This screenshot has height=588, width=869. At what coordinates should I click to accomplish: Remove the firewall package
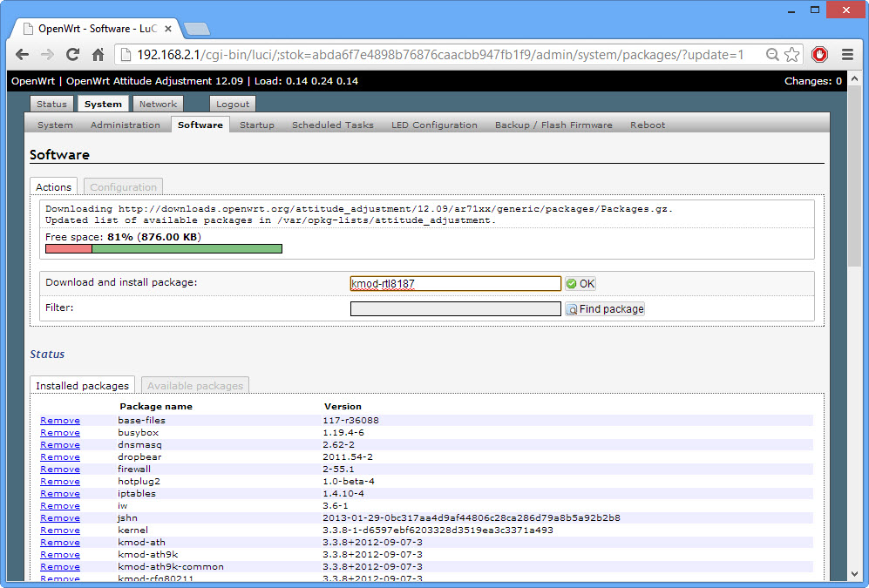tap(60, 469)
